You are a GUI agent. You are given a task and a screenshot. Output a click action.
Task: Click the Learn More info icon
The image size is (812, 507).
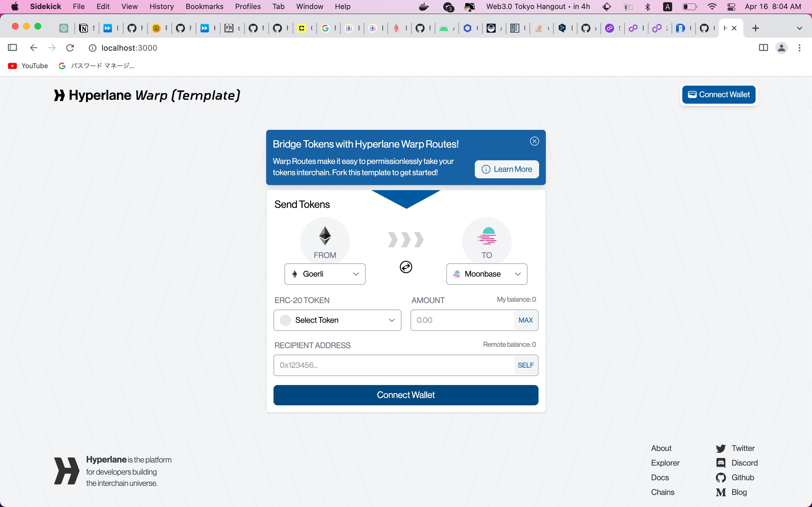pos(486,169)
